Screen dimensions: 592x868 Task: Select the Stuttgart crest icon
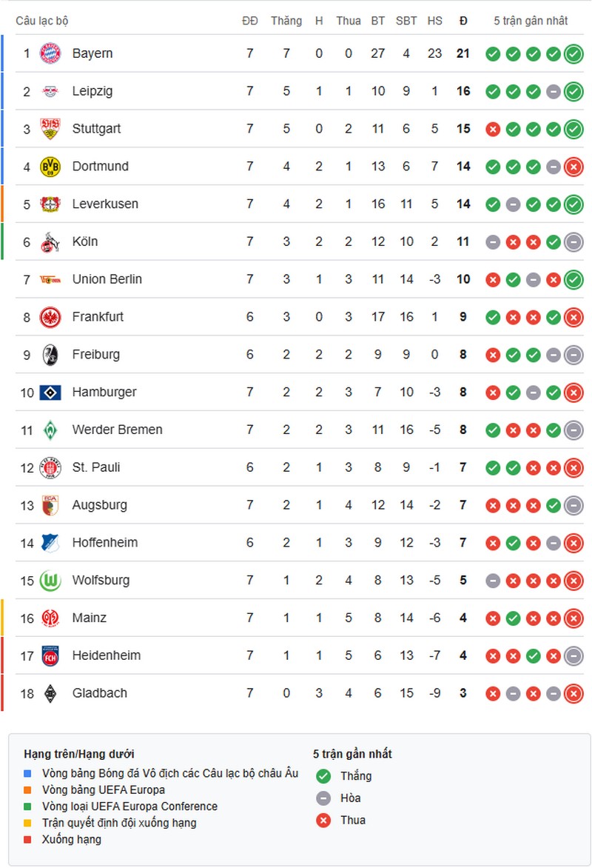tap(50, 129)
